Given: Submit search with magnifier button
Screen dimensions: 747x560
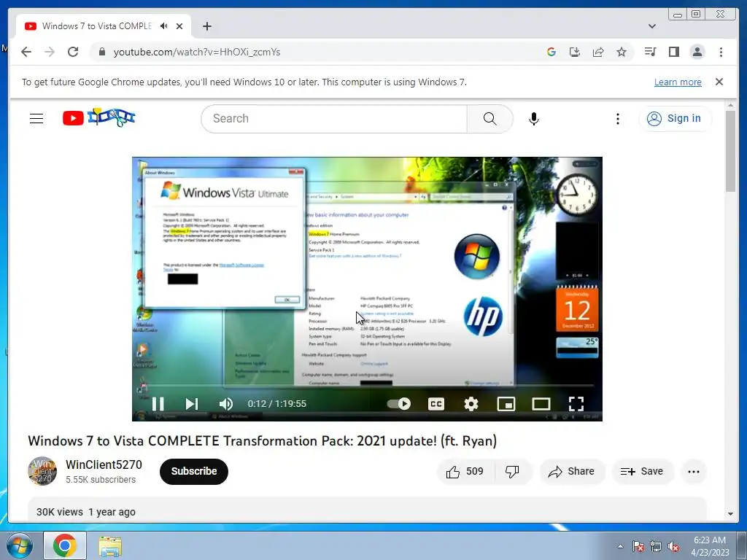Looking at the screenshot, I should point(489,119).
